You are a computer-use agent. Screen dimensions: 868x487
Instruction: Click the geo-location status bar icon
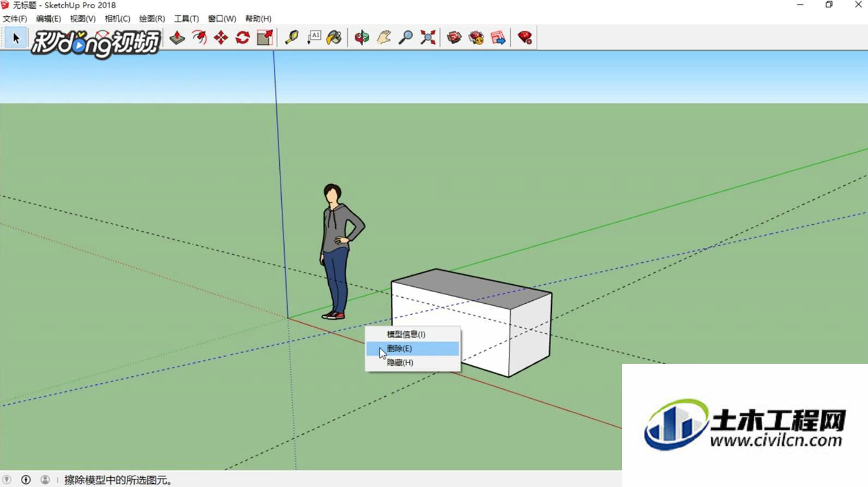(x=7, y=479)
